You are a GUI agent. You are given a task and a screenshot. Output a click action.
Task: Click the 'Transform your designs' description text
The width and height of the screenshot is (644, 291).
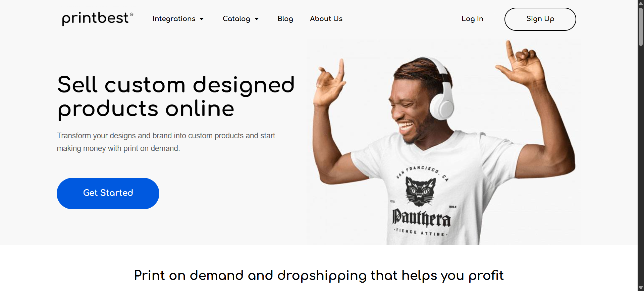(x=166, y=142)
